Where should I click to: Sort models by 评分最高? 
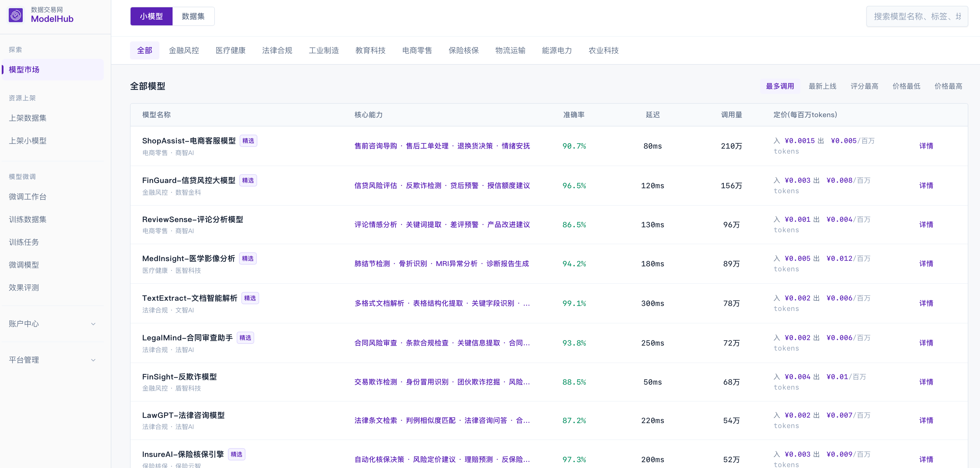point(864,86)
